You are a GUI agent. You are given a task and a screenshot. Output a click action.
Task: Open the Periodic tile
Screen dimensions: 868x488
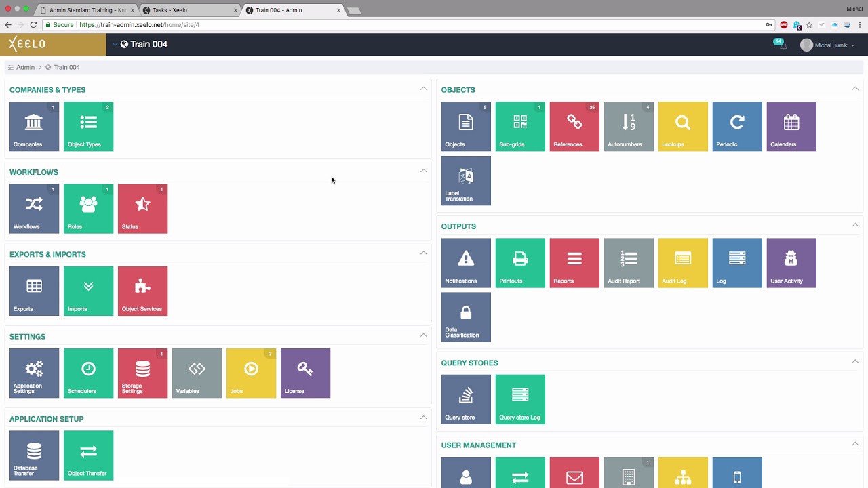point(737,126)
